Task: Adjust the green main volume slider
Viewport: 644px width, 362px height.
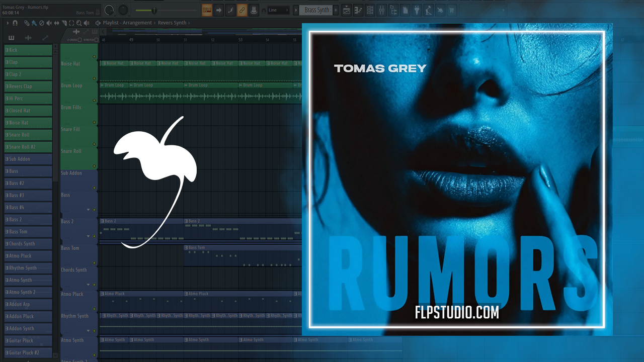Action: (x=154, y=10)
